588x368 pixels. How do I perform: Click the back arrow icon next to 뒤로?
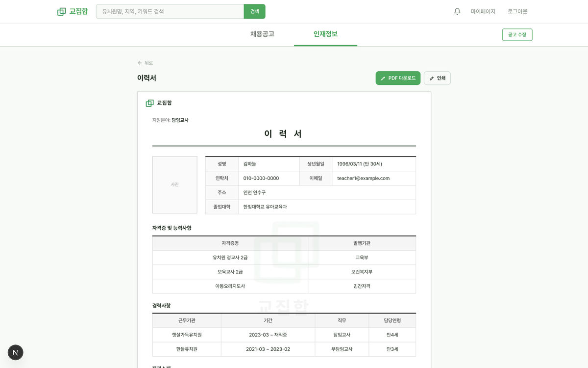click(x=140, y=63)
